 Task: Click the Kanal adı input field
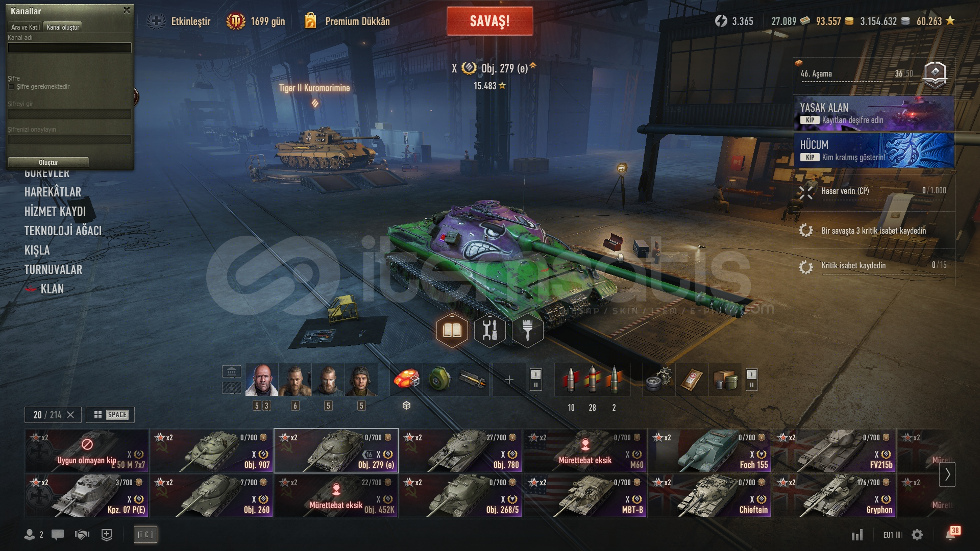(x=69, y=47)
